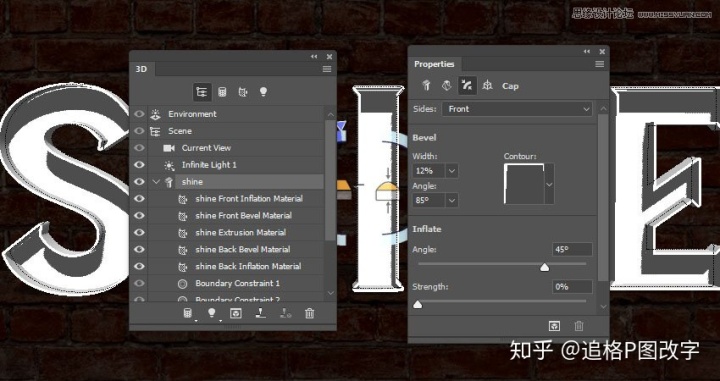Image resolution: width=720 pixels, height=381 pixels.
Task: Filter by meshes icon in 3D panel
Action: [x=222, y=92]
